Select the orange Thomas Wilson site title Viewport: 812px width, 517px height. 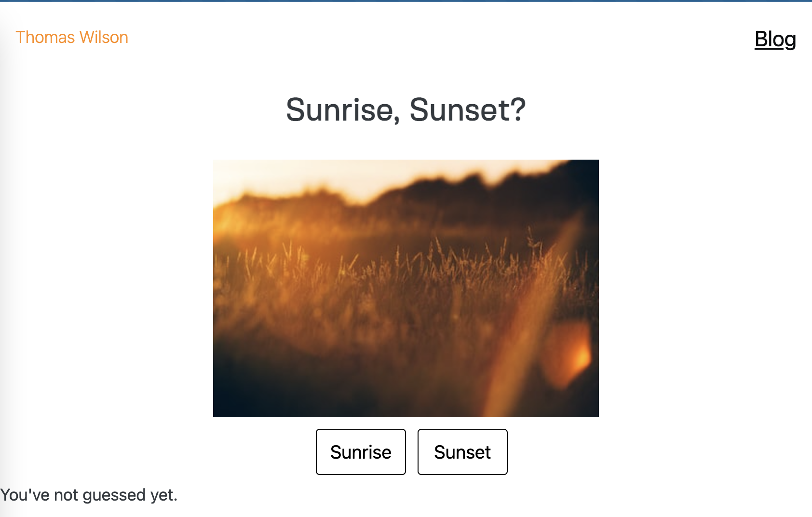point(72,37)
